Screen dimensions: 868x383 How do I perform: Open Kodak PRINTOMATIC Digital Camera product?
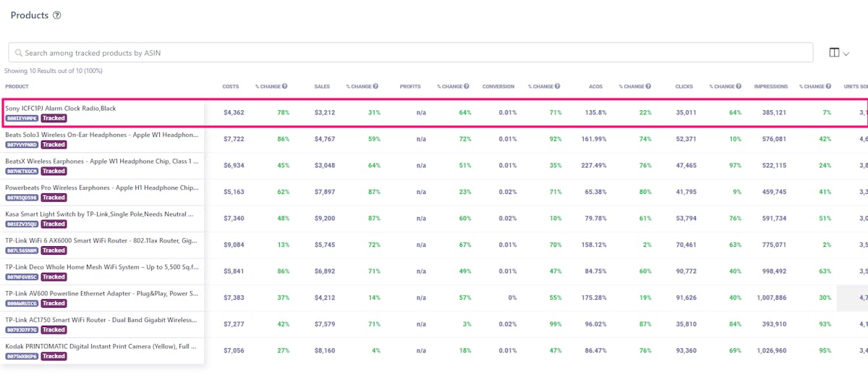101,347
